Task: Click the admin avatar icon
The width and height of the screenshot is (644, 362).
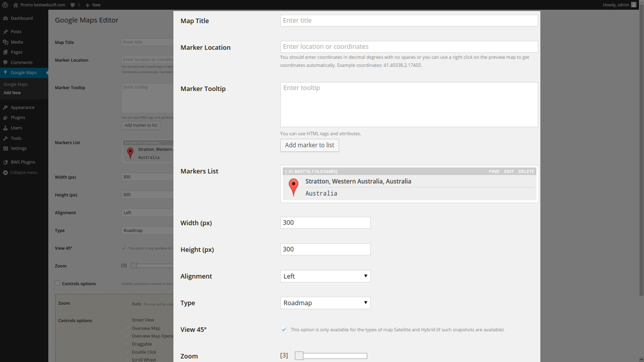Action: point(634,5)
